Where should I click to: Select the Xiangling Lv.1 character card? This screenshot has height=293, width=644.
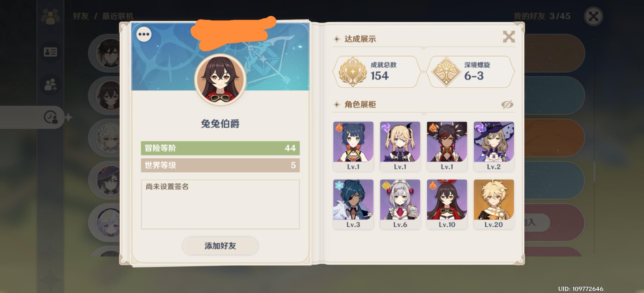point(353,146)
